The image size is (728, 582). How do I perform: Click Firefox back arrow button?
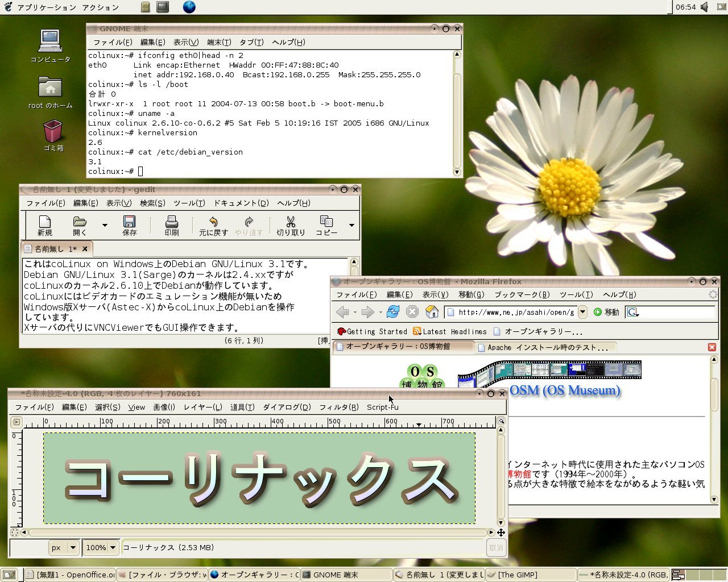[342, 311]
